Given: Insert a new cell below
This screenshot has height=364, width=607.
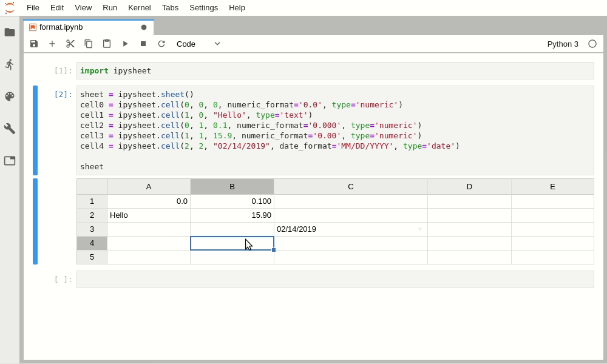Looking at the screenshot, I should (52, 44).
